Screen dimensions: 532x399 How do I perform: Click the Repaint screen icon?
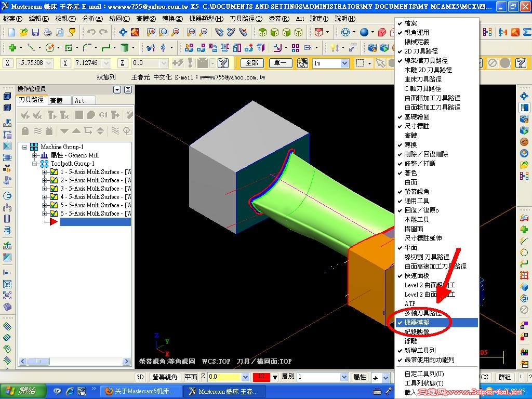[135, 32]
